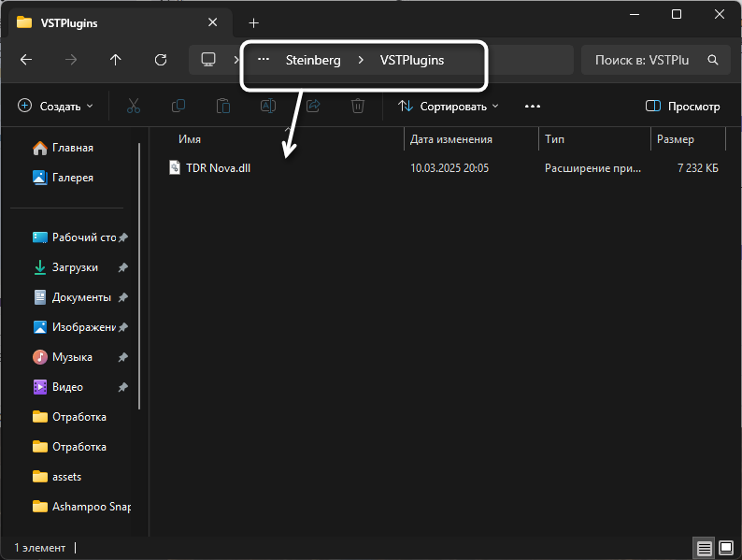Unpin Видео using its pin icon
Viewport: 742px width, 560px height.
[x=123, y=387]
